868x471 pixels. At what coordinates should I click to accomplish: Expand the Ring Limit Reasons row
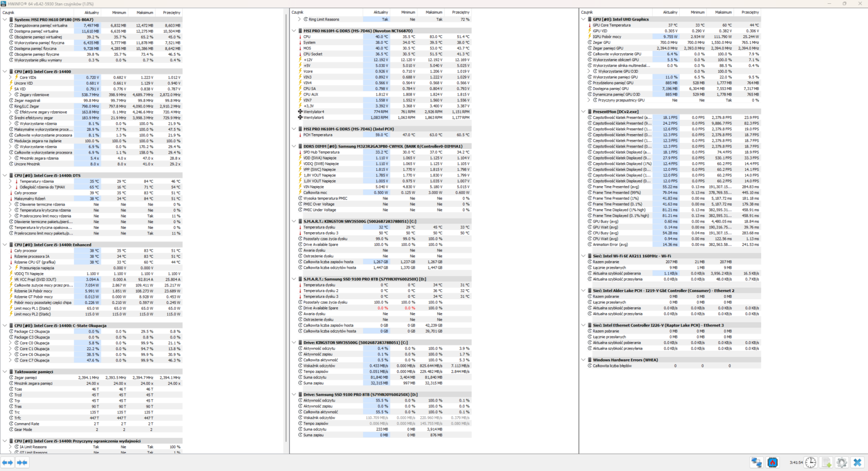pyautogui.click(x=299, y=20)
